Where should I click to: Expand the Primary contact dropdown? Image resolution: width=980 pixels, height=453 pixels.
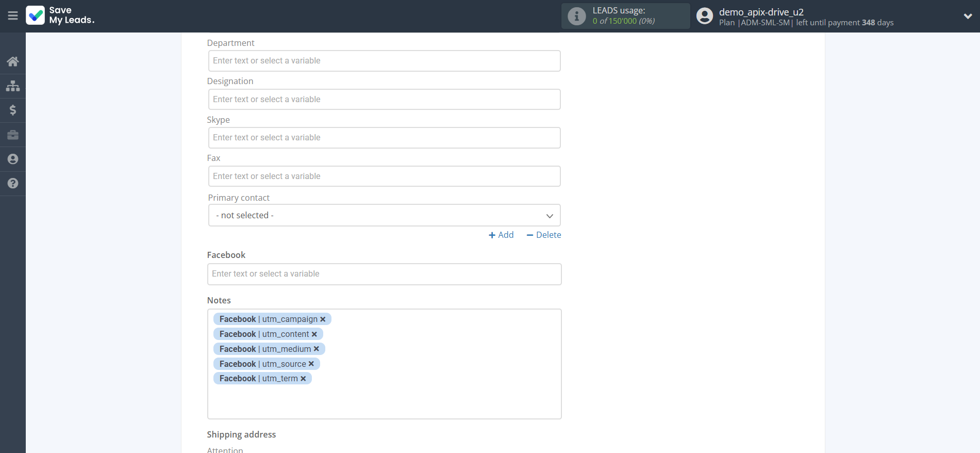pyautogui.click(x=384, y=215)
